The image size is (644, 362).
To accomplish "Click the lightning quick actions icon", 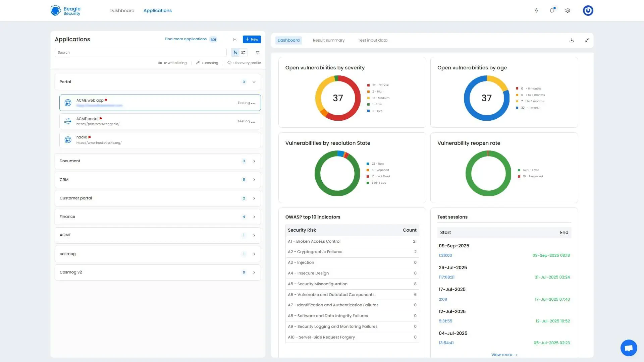I will point(536,10).
